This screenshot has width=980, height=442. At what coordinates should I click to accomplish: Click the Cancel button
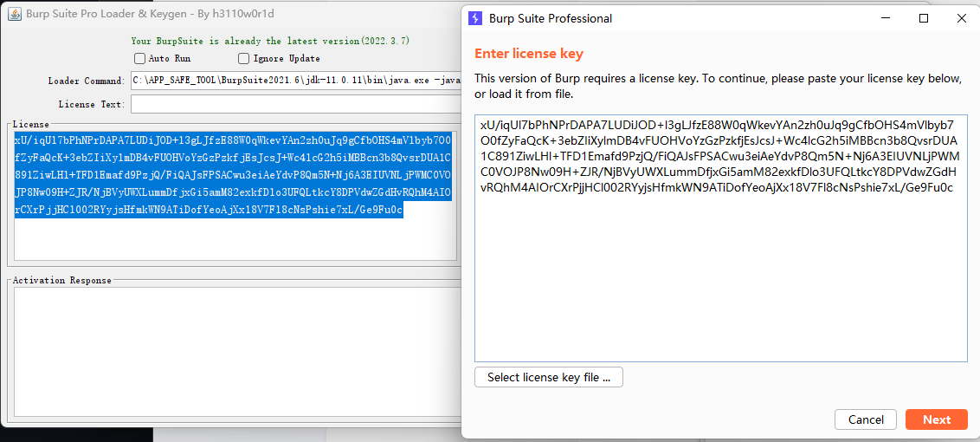(866, 419)
